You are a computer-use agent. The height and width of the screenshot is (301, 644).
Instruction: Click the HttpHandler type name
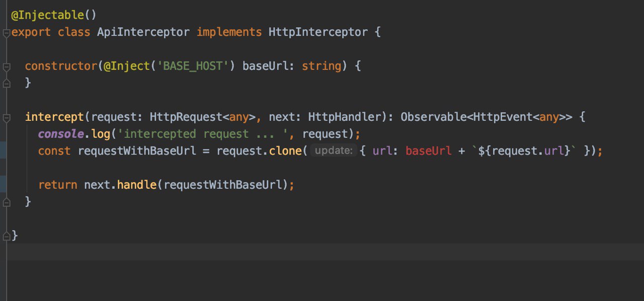coord(344,117)
